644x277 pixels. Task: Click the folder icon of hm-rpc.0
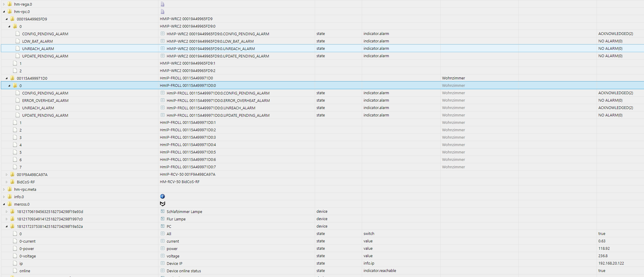click(x=10, y=11)
